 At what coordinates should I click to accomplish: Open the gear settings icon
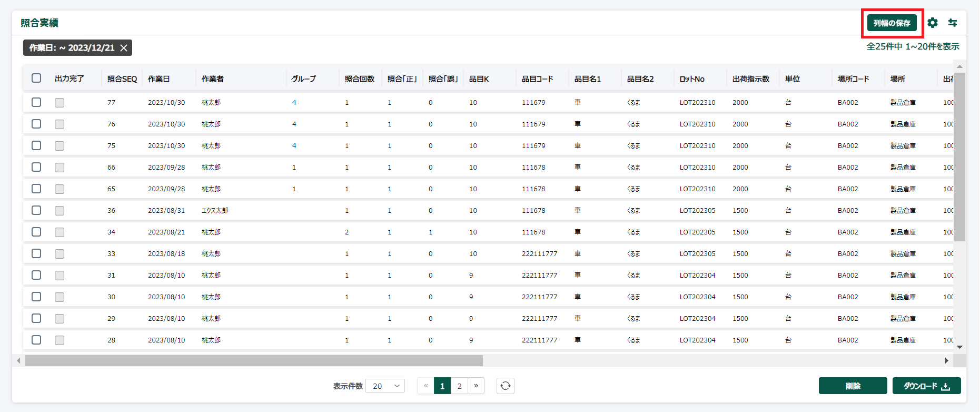coord(933,23)
